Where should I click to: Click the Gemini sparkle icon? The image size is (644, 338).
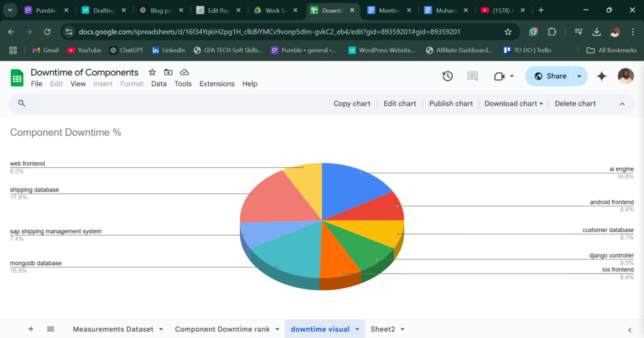pyautogui.click(x=601, y=76)
